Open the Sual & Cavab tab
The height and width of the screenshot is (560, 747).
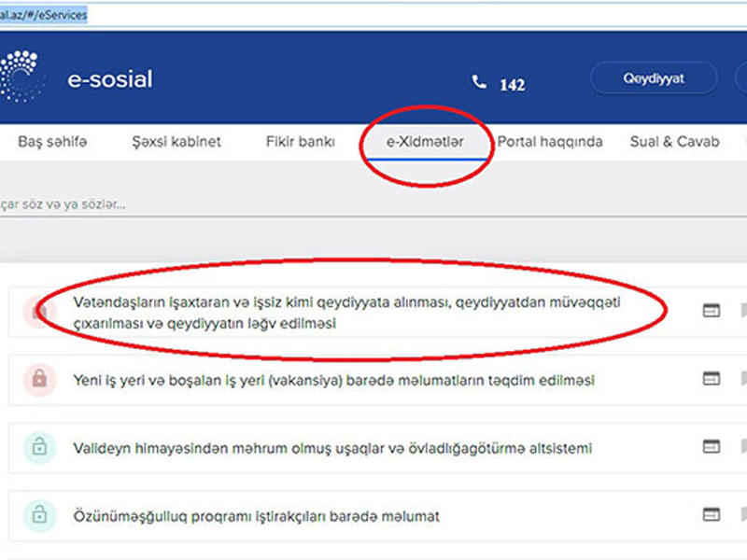coord(674,142)
